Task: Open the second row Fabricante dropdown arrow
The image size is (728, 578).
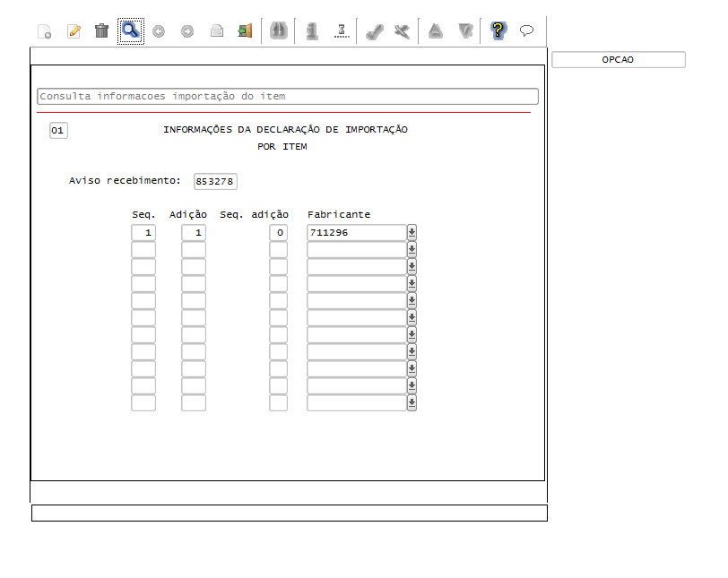Action: click(x=412, y=249)
